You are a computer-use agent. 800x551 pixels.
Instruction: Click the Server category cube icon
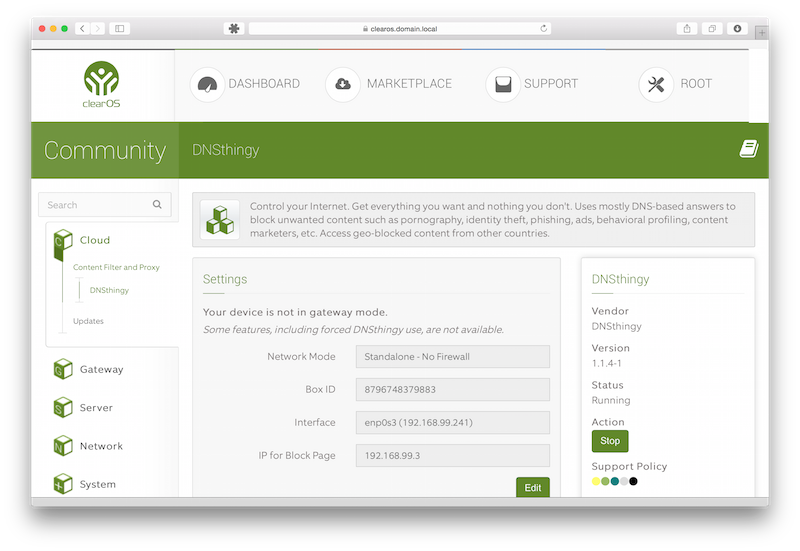[x=63, y=407]
